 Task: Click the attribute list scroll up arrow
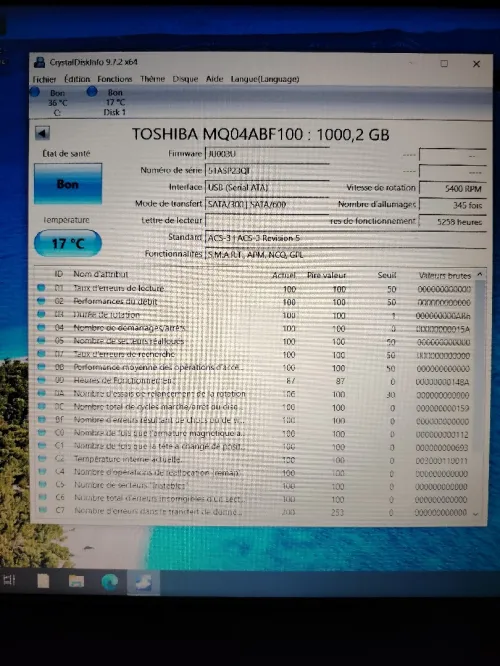(x=480, y=275)
